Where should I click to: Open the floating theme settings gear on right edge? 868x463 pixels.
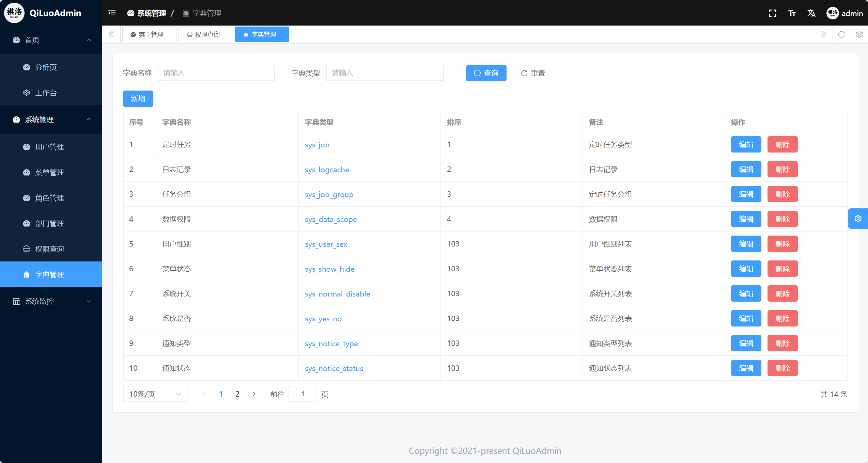(858, 218)
